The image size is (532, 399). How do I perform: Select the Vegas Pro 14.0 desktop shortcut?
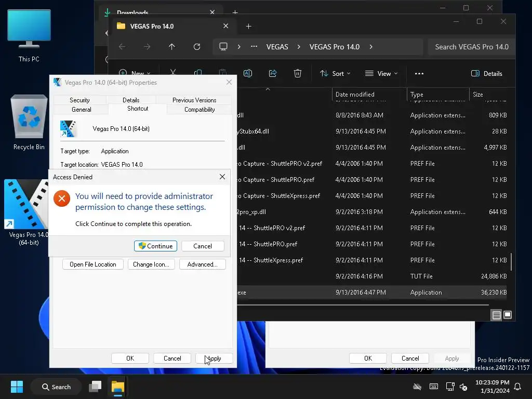click(26, 212)
